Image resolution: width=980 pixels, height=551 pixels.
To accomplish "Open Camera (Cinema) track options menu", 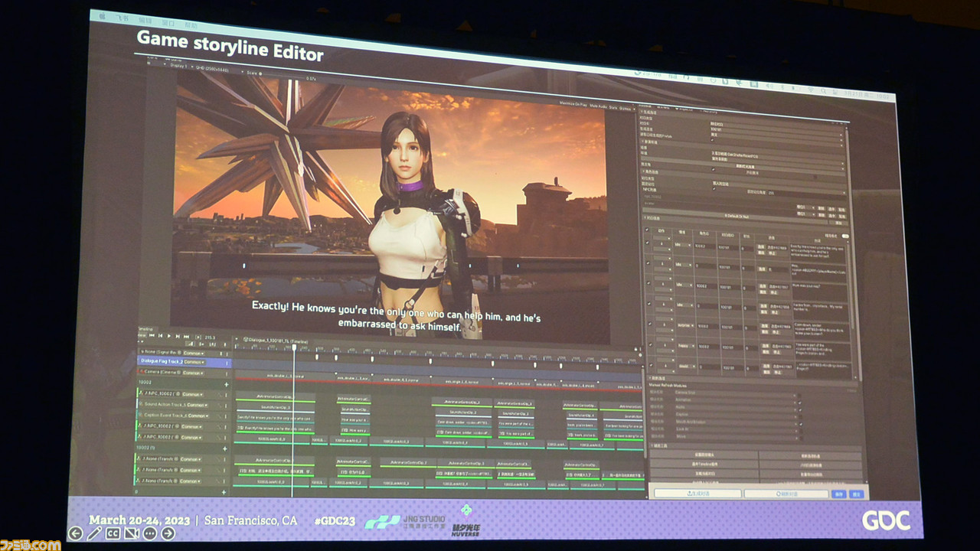I will 227,373.
